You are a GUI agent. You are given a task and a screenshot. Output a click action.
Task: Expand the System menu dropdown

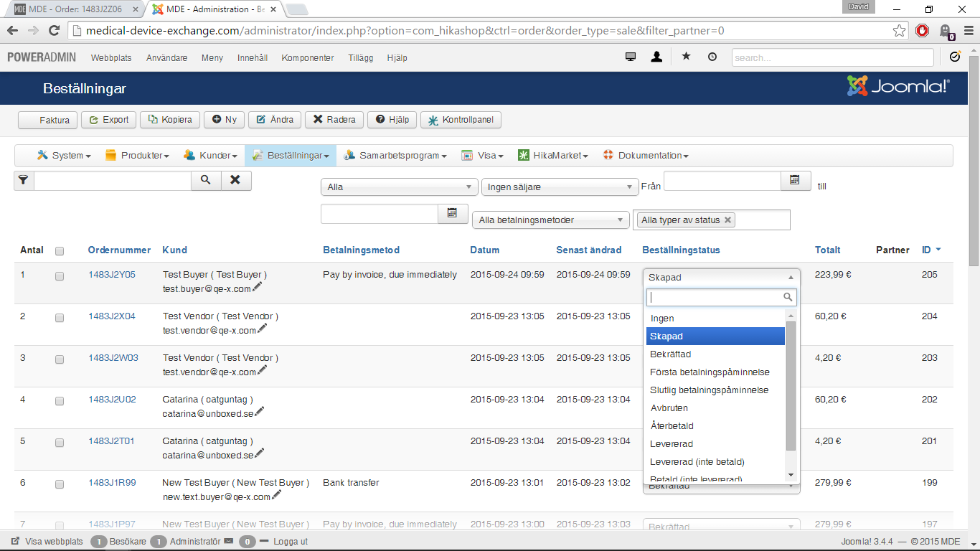tap(63, 156)
